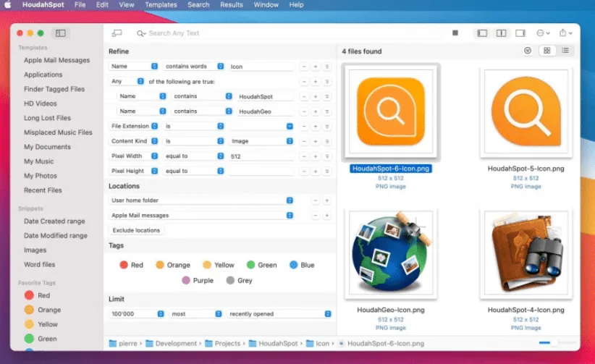This screenshot has height=364, width=595.
Task: Switch to the split pane layout icon
Action: tap(502, 33)
